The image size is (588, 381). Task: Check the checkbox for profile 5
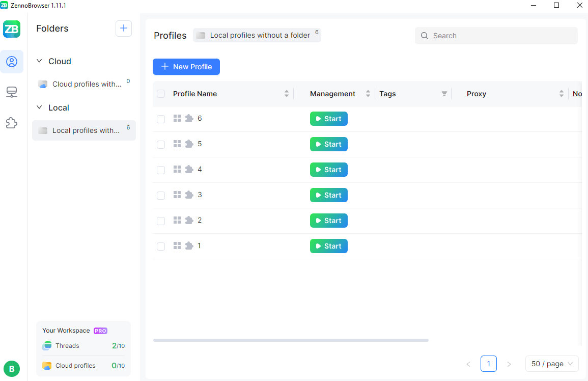[161, 145]
